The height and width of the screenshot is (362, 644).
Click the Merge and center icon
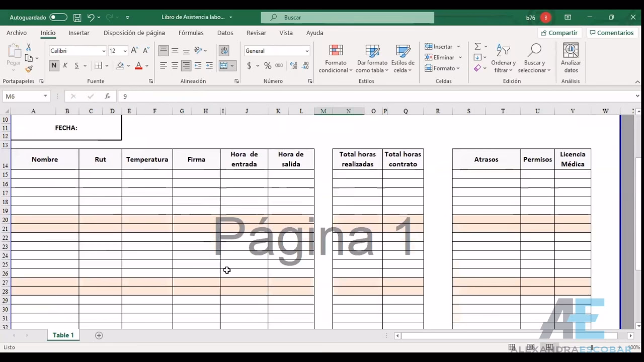[x=224, y=66]
